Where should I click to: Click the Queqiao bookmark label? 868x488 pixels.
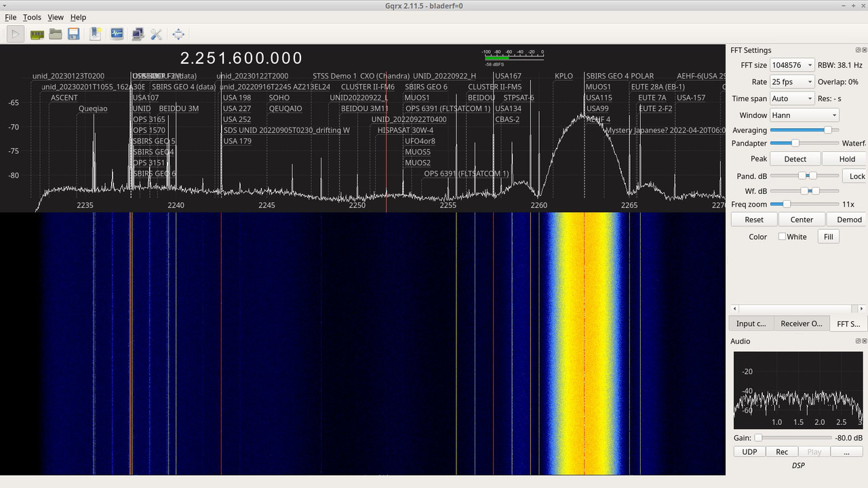93,108
